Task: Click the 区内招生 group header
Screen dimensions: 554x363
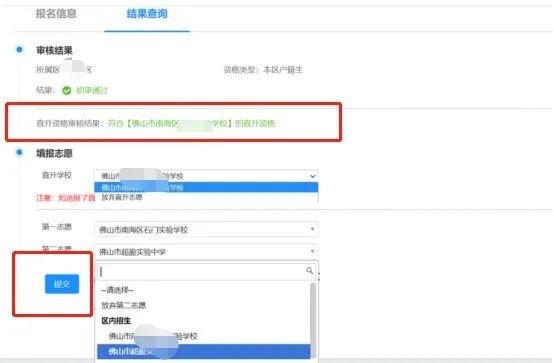Action: click(x=116, y=321)
